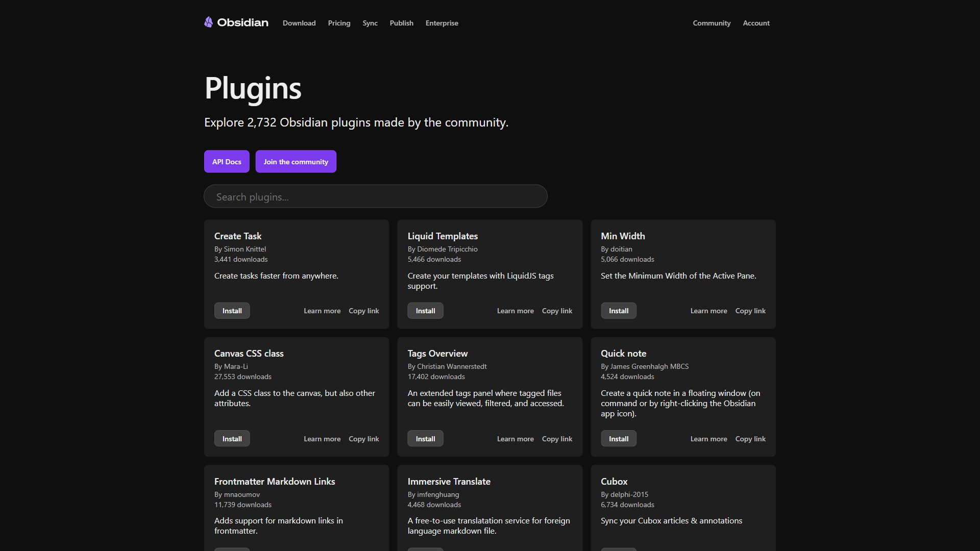Learn more about Quick note
The width and height of the screenshot is (980, 551).
[708, 439]
